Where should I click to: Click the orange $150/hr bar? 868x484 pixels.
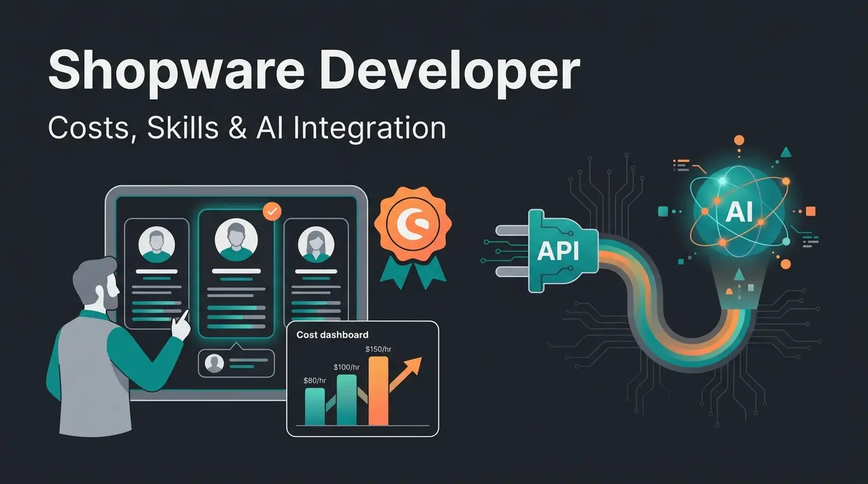(x=378, y=391)
